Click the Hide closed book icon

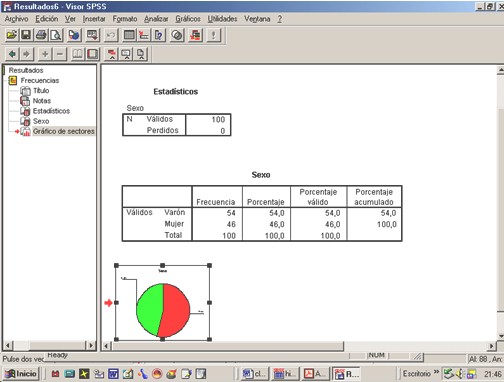coord(93,54)
